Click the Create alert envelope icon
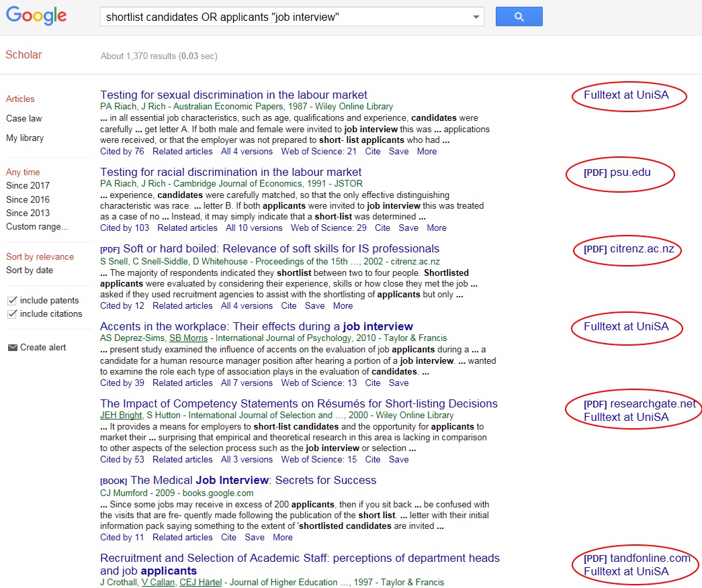 pos(13,348)
